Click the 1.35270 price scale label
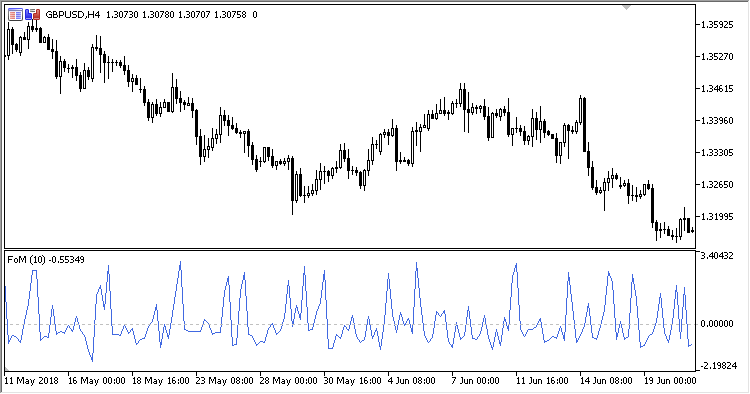The height and width of the screenshot is (394, 750). click(717, 56)
